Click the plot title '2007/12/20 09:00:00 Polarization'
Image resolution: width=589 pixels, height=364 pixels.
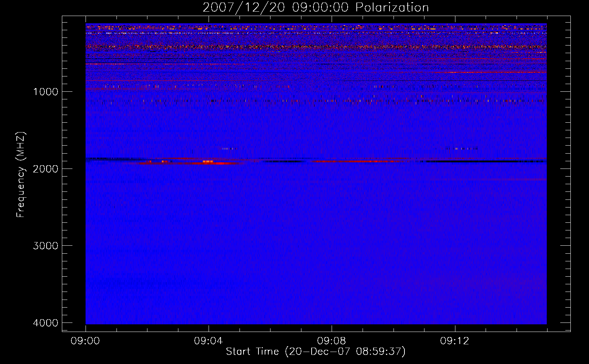click(316, 7)
